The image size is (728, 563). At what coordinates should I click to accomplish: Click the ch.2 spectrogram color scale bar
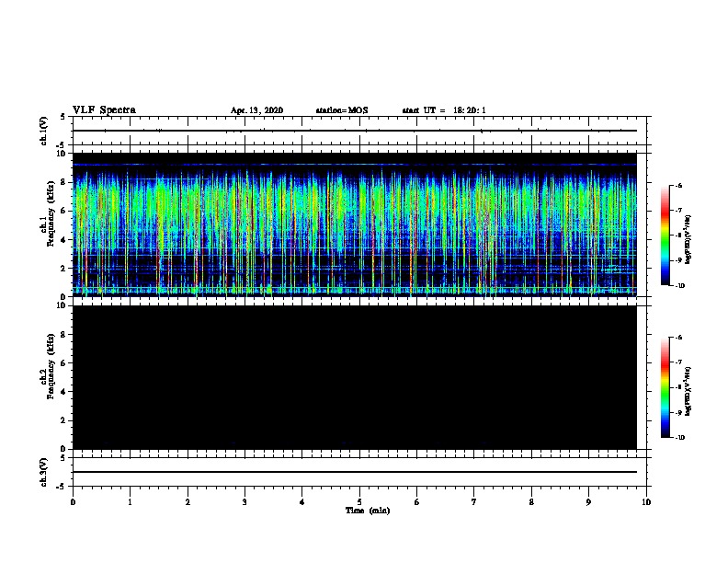click(x=665, y=387)
